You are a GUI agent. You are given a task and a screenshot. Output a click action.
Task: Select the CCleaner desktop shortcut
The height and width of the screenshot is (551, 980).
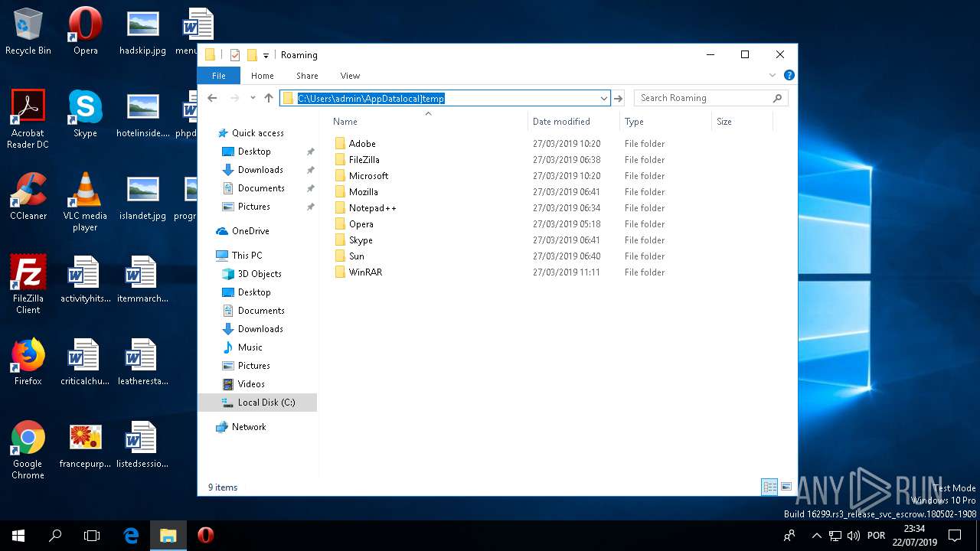click(x=28, y=197)
